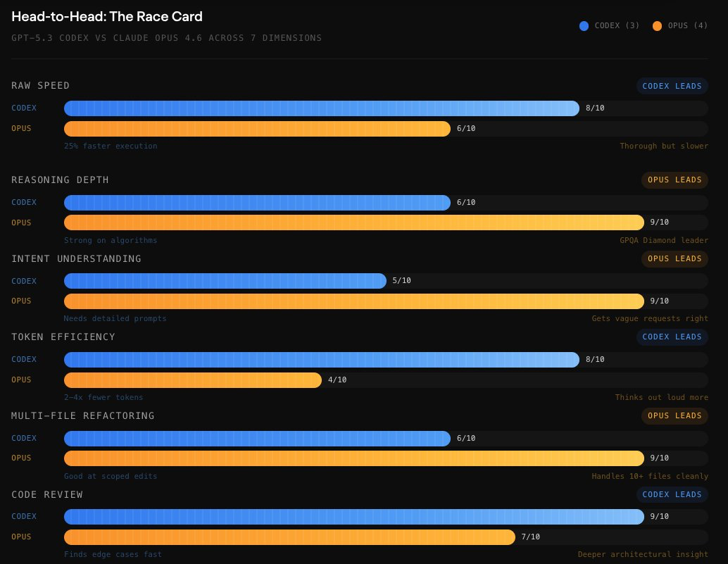Click the Opus 7/10 bar in Code Review
This screenshot has width=728, height=564.
click(289, 537)
